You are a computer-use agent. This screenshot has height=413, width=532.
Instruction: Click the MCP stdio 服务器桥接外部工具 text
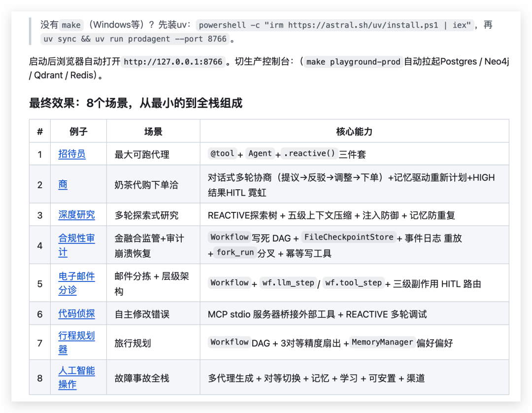click(x=271, y=314)
